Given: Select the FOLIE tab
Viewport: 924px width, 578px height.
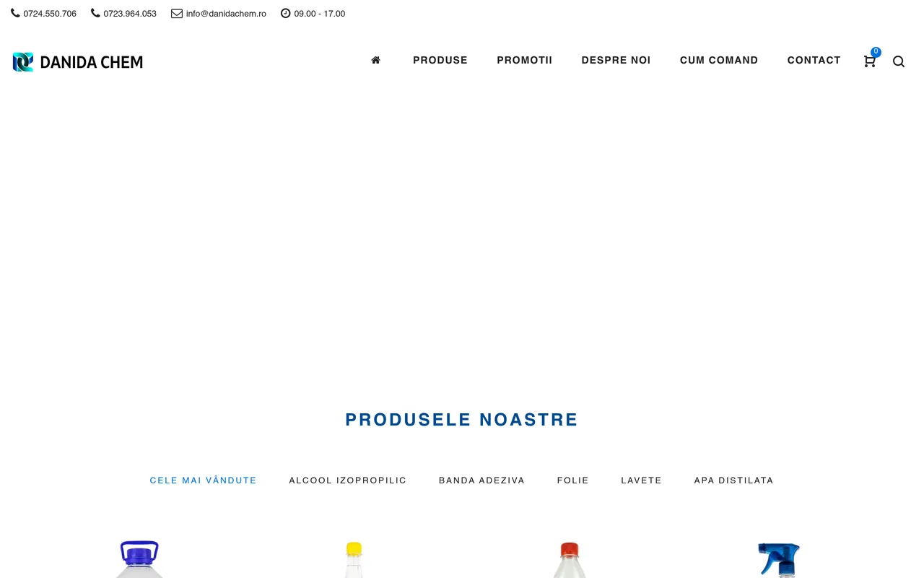Looking at the screenshot, I should pyautogui.click(x=573, y=480).
